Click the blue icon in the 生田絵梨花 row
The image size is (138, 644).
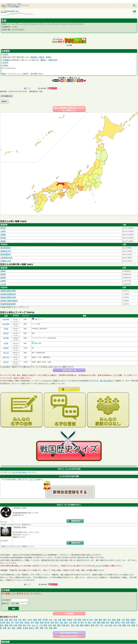tap(33, 319)
